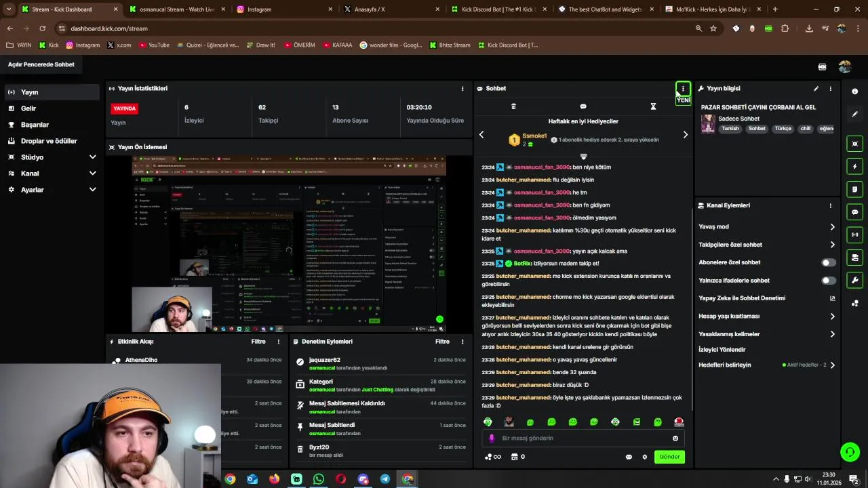
Task: Open Takipçilere özel sohbet options chevron
Action: [x=832, y=245]
